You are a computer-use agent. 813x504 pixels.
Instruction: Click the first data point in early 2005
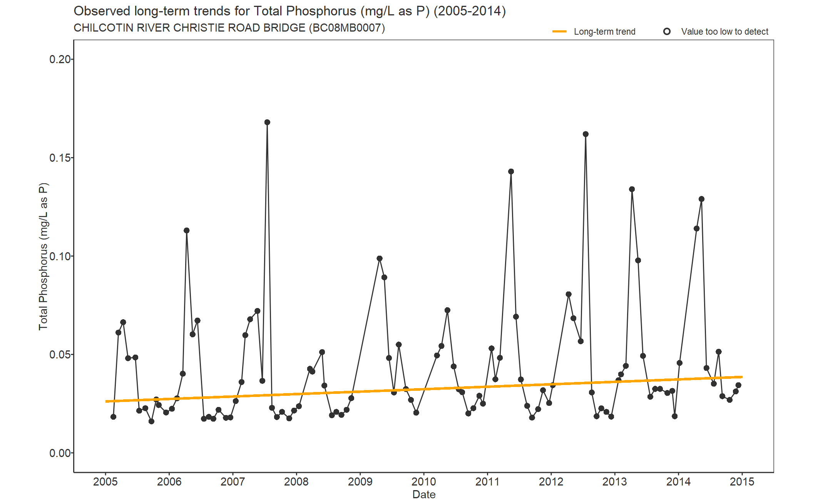[113, 417]
